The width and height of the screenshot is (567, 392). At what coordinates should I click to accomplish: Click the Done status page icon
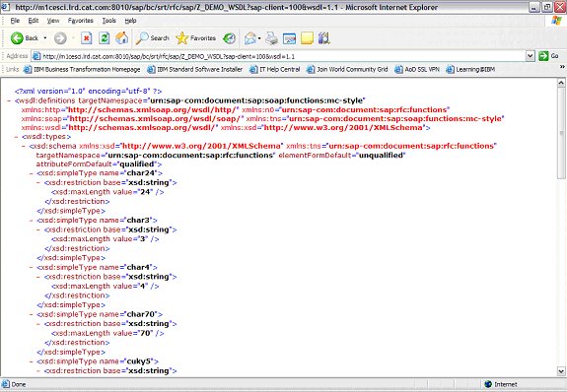pos(6,384)
